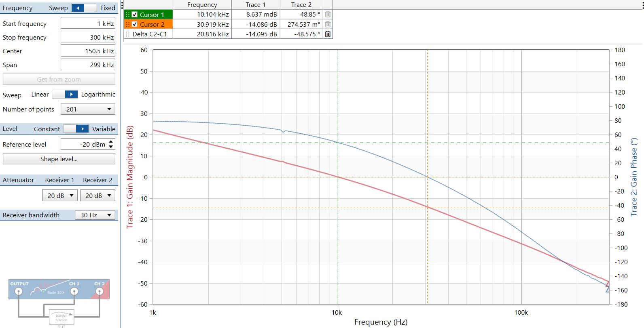
Task: Open the Receiver 2 attenuator dropdown
Action: (x=97, y=196)
